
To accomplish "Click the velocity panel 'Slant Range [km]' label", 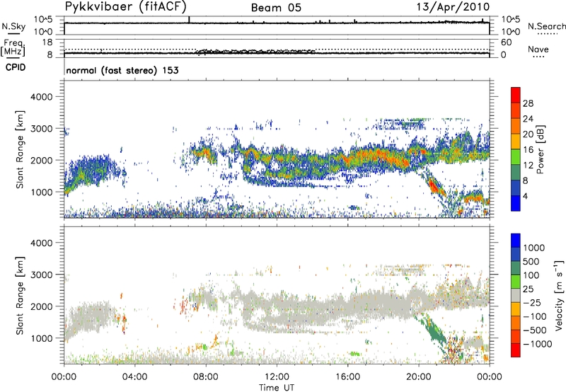I will click(x=20, y=296).
